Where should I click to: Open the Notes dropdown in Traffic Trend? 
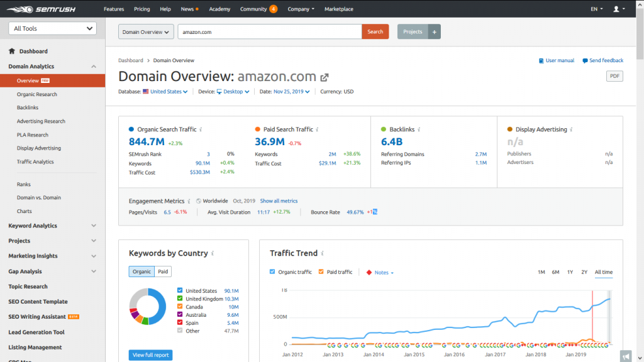click(384, 273)
